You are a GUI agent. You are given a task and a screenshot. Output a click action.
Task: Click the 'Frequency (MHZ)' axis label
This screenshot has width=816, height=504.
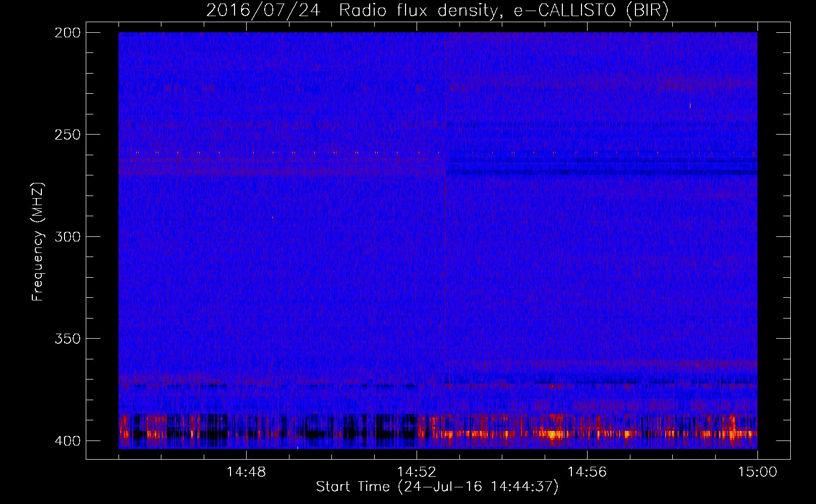38,242
